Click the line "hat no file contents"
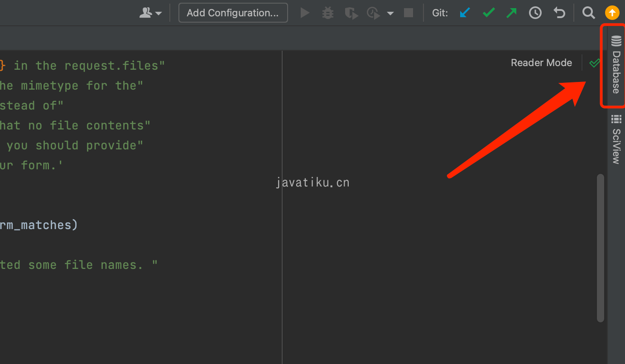Viewport: 625px width, 364px height. (x=75, y=125)
